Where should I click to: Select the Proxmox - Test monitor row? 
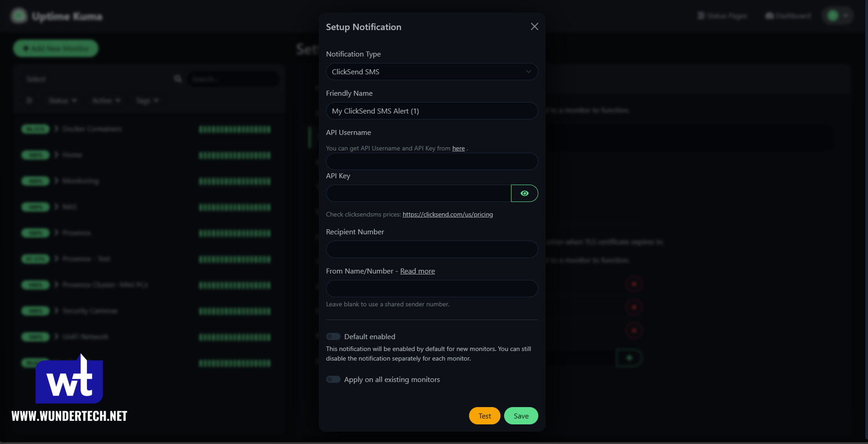tap(148, 259)
